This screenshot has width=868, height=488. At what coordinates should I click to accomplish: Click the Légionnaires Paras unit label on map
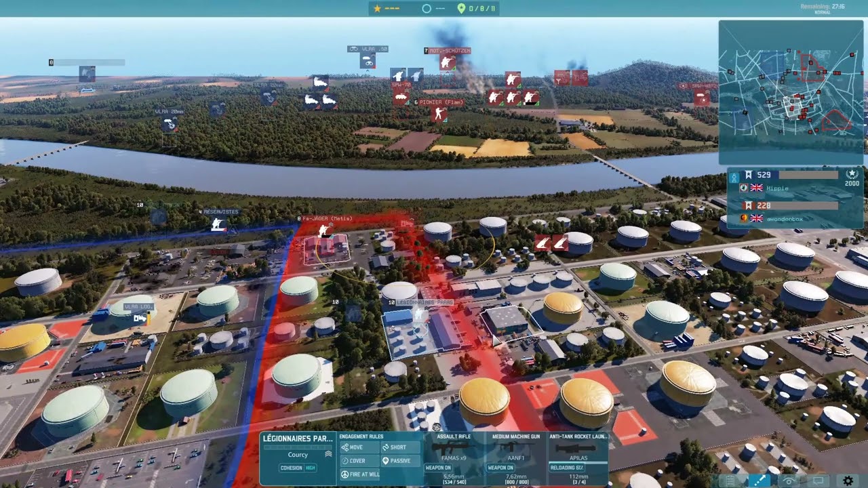(x=423, y=302)
